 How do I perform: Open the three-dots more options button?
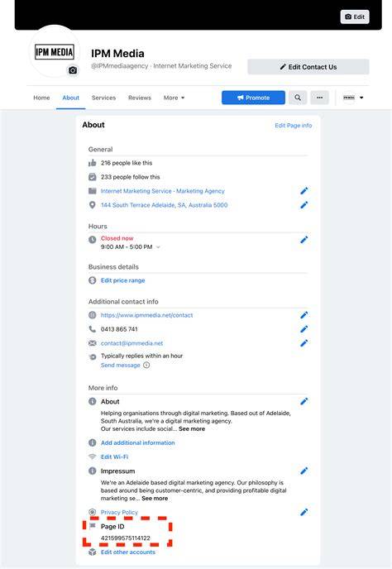[319, 98]
